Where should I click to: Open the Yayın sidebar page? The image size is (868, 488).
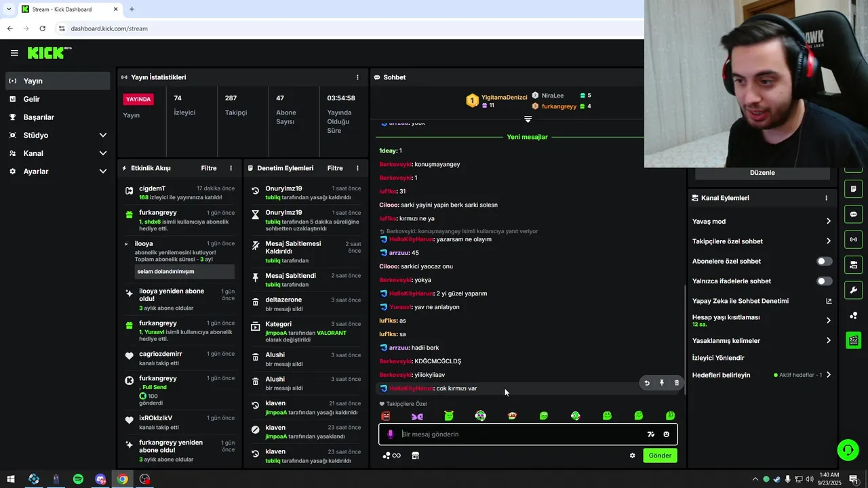(x=58, y=81)
